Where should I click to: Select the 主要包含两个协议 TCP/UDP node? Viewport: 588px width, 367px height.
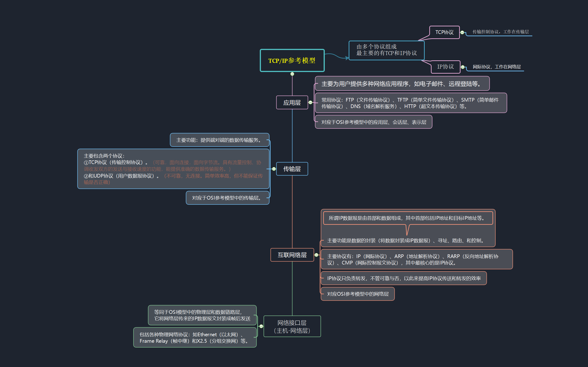pos(173,169)
